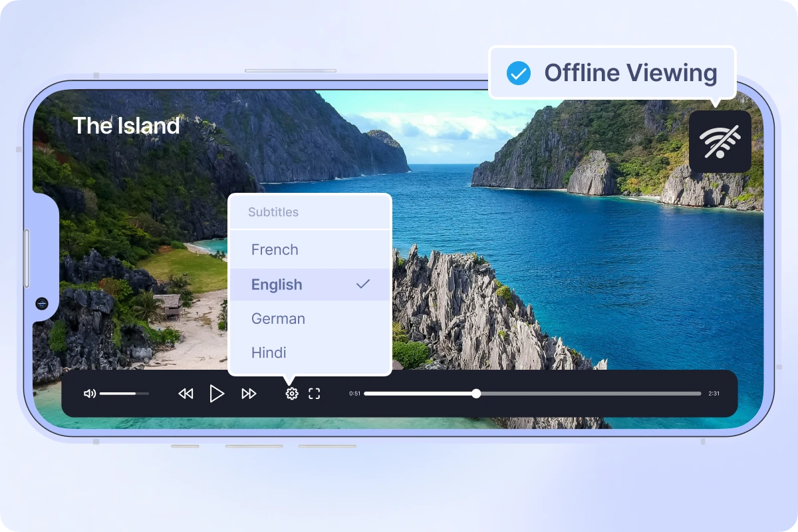Image resolution: width=798 pixels, height=532 pixels.
Task: Play the video
Action: click(217, 394)
